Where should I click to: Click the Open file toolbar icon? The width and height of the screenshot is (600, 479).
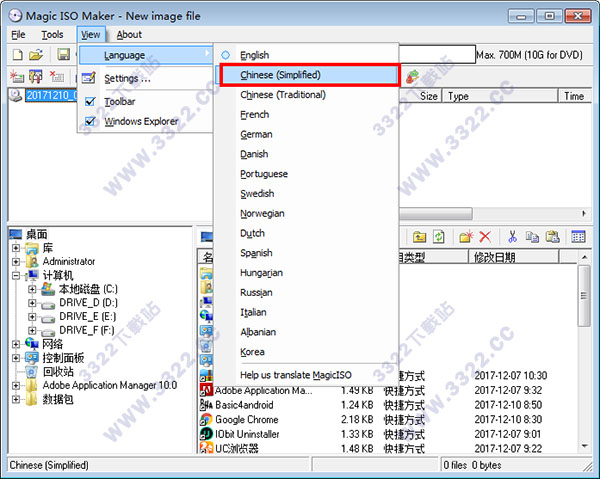36,54
